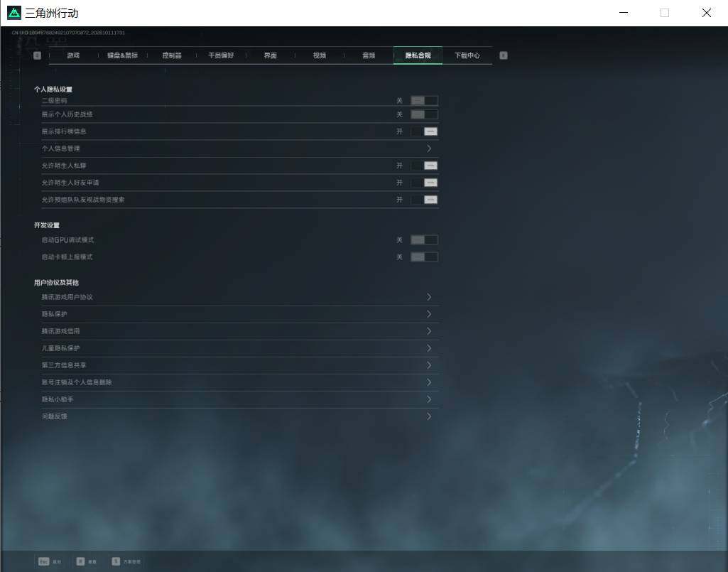Click the R key icon in bottom bar
The width and height of the screenshot is (728, 572).
(x=80, y=561)
